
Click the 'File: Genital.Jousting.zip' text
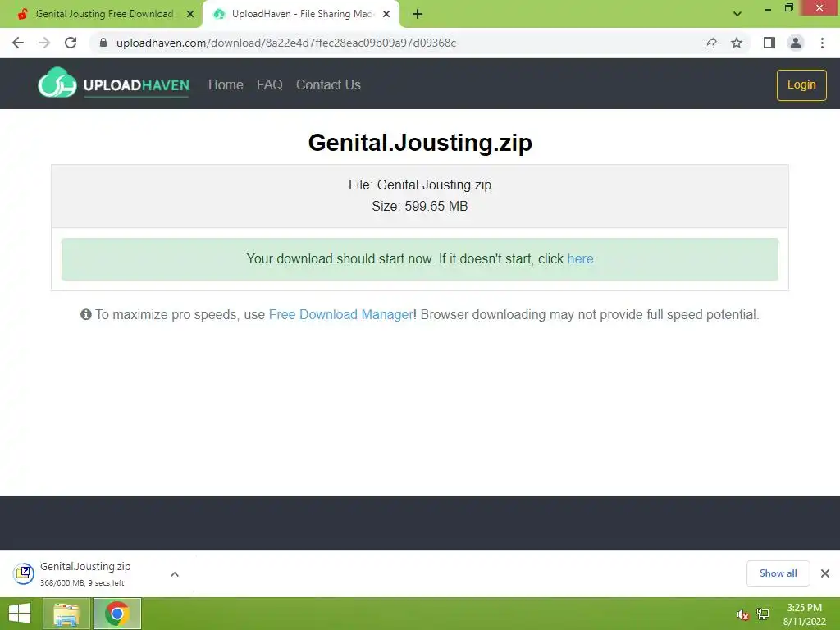(420, 185)
